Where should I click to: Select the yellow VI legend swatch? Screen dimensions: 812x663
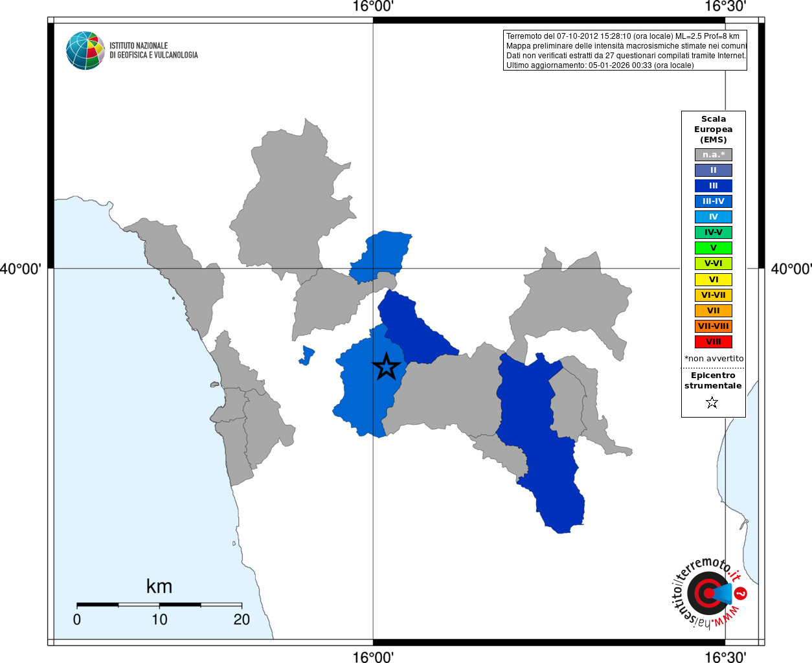[x=714, y=280]
